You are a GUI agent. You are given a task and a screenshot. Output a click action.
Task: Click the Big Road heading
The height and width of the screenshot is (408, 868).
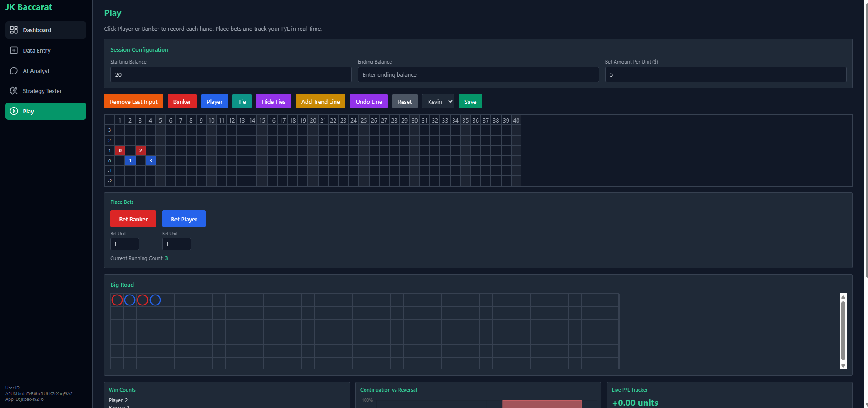[122, 285]
